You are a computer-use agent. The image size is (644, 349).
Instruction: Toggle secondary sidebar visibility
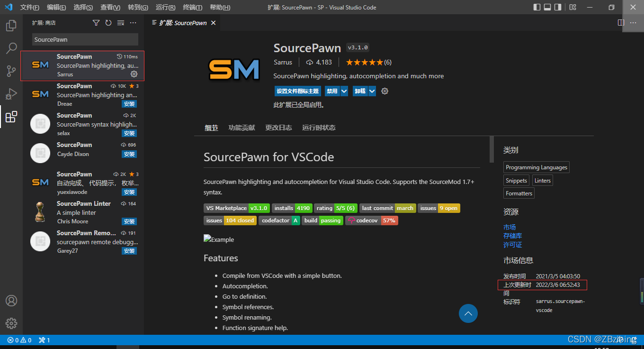559,7
